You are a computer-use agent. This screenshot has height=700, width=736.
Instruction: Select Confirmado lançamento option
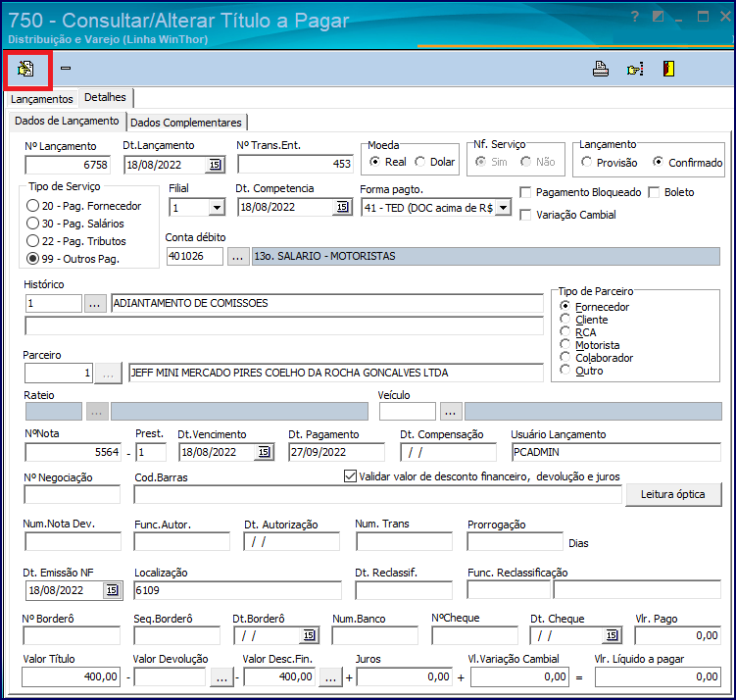coord(658,163)
